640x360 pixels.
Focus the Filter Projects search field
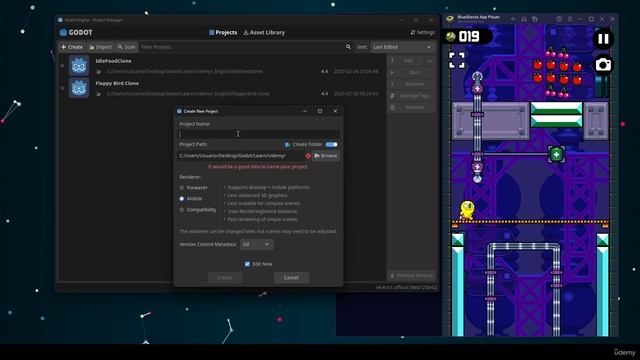(242, 47)
